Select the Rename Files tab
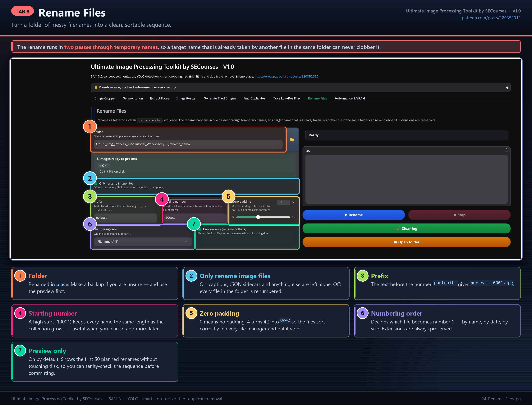This screenshot has width=532, height=405. [317, 98]
